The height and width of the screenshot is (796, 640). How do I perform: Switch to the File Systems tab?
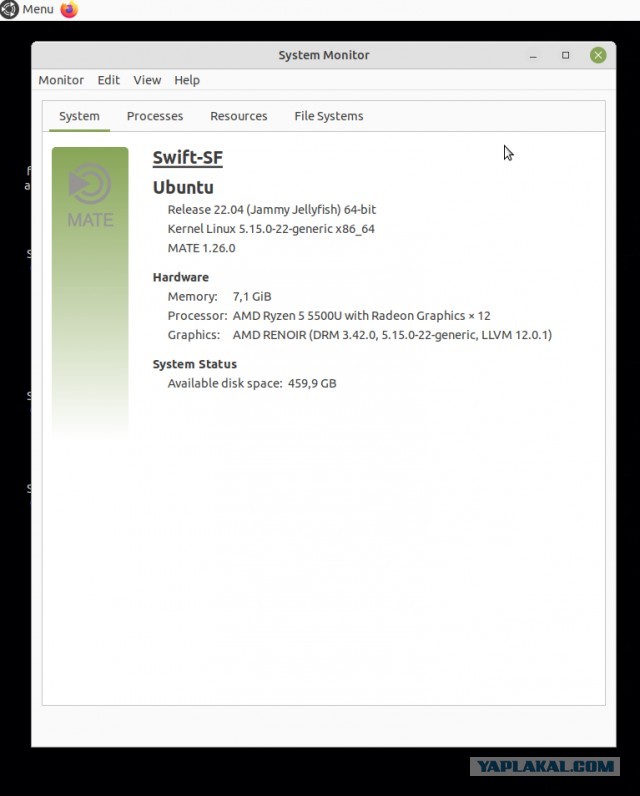[329, 116]
